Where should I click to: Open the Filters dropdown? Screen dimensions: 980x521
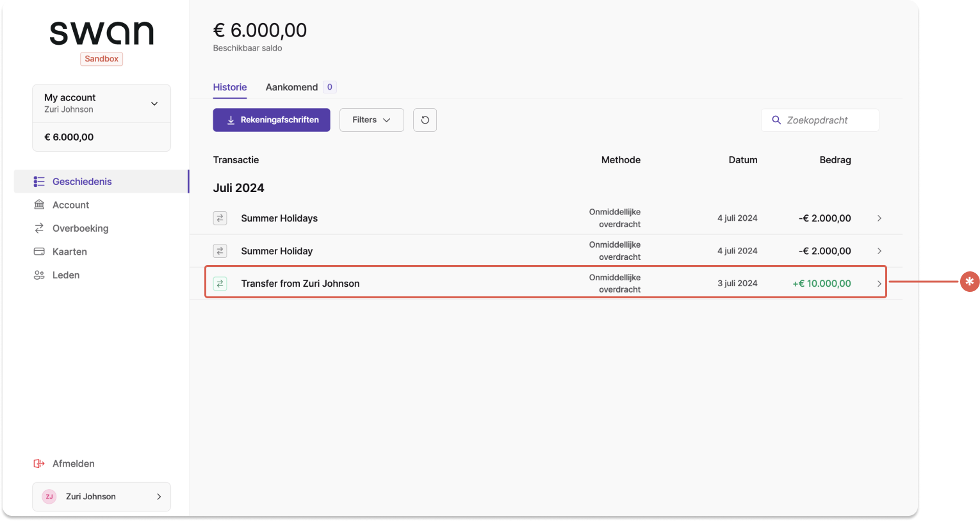[x=372, y=120]
